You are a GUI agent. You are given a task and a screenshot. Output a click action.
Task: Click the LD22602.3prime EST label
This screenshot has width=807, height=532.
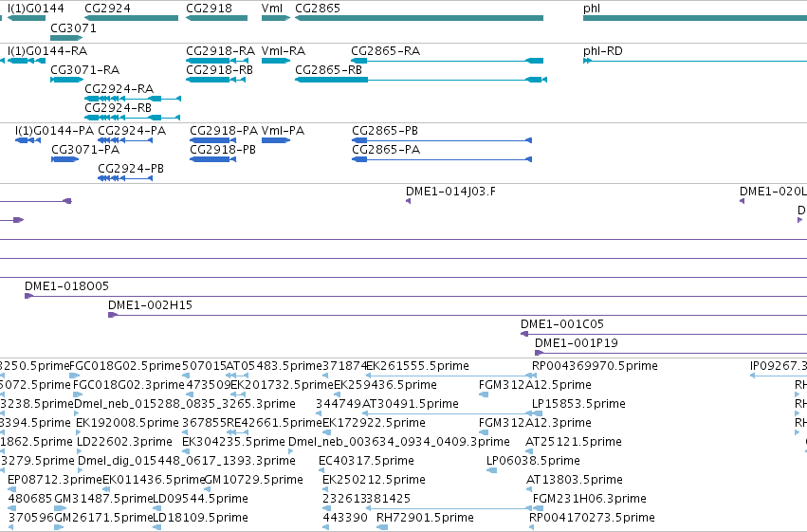pyautogui.click(x=124, y=442)
